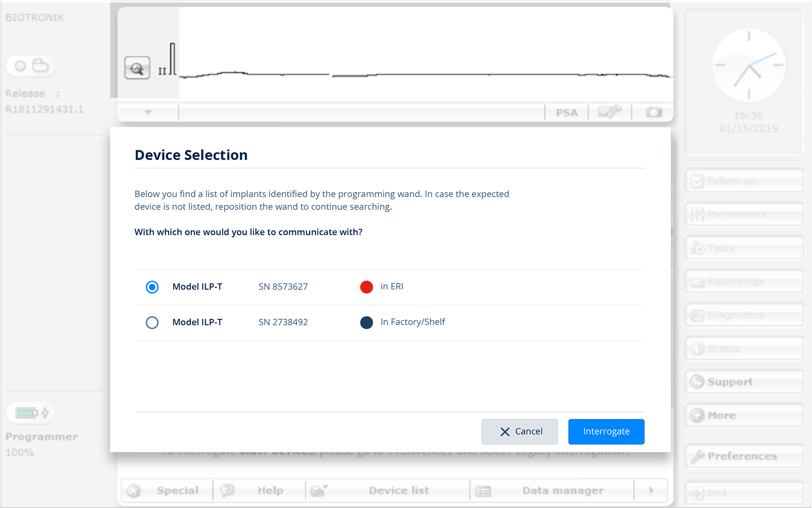Viewport: 812px width, 508px height.
Task: Click the 'In Factory/Shelf' status text
Action: click(412, 322)
